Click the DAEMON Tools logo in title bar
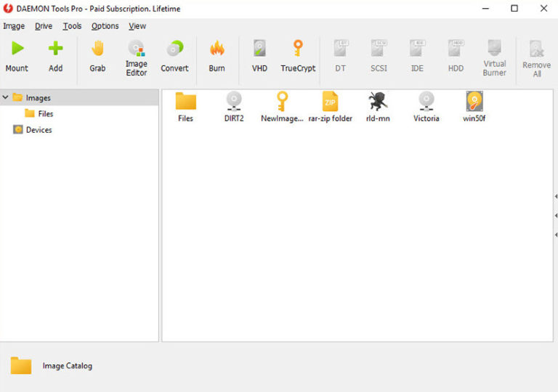 (x=8, y=8)
